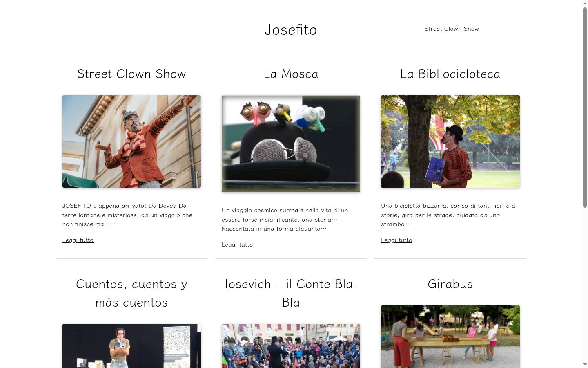Open the Girabus post heading
This screenshot has height=368, width=588.
tap(450, 284)
